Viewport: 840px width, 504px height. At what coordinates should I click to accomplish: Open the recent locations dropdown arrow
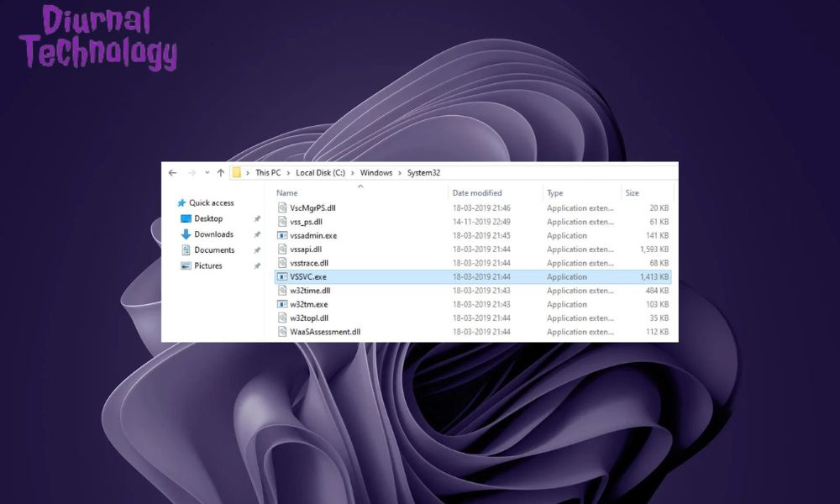(x=207, y=172)
